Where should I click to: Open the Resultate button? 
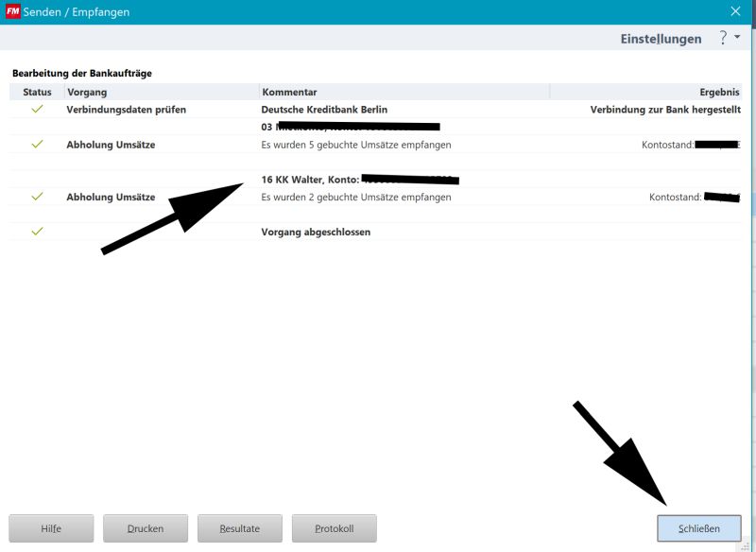pos(240,528)
